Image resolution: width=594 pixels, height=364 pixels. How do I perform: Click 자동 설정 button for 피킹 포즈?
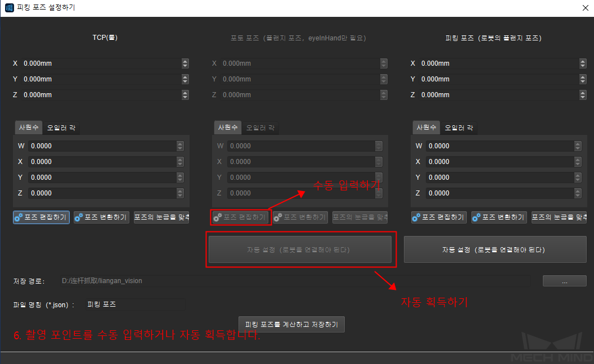[x=495, y=250]
